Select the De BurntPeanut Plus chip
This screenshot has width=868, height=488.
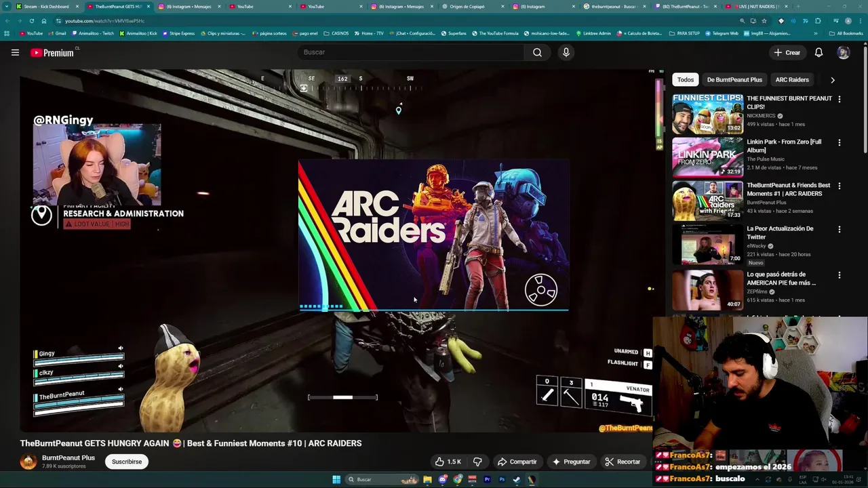pos(734,80)
